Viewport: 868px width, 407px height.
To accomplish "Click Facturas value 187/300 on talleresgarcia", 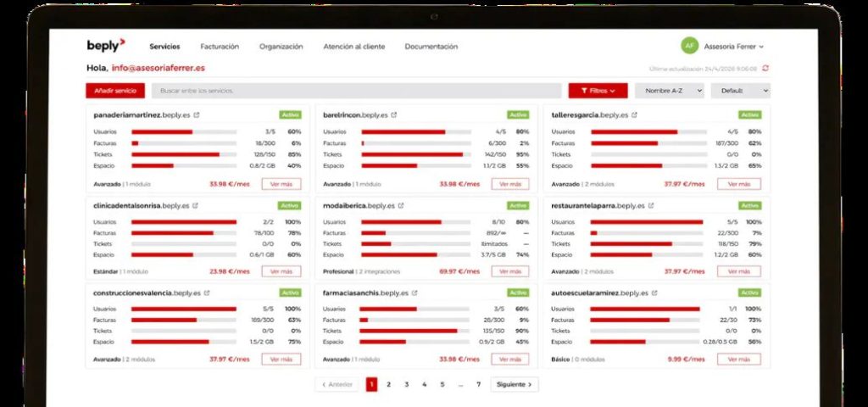I will click(726, 143).
